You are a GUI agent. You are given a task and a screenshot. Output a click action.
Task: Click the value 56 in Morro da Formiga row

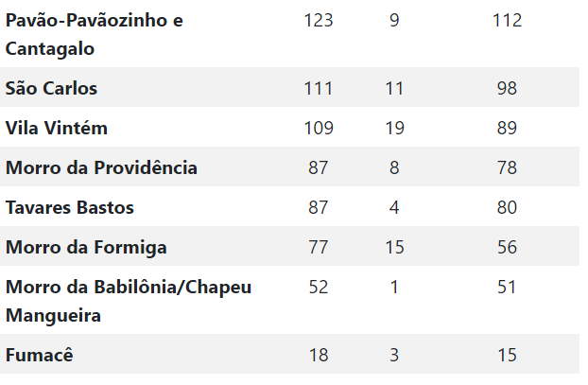tap(507, 247)
